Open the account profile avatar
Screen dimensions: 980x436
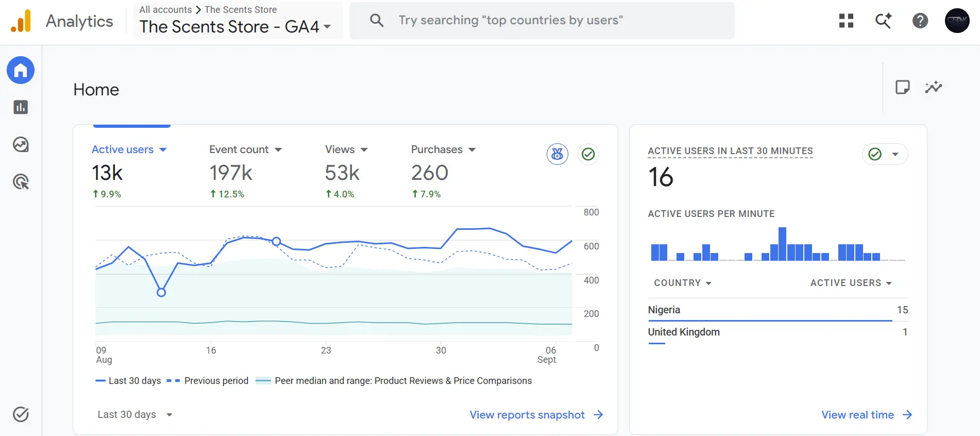pyautogui.click(x=957, y=21)
